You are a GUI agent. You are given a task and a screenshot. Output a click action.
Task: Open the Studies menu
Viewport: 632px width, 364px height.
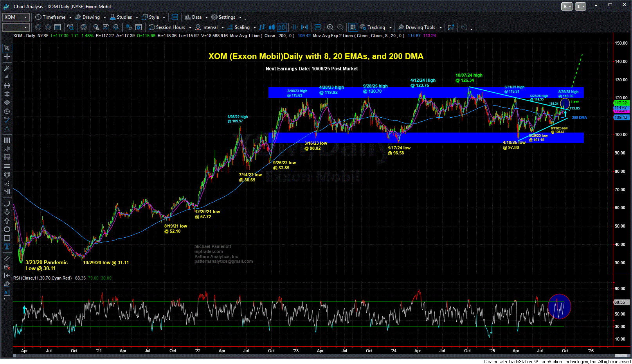click(x=121, y=17)
